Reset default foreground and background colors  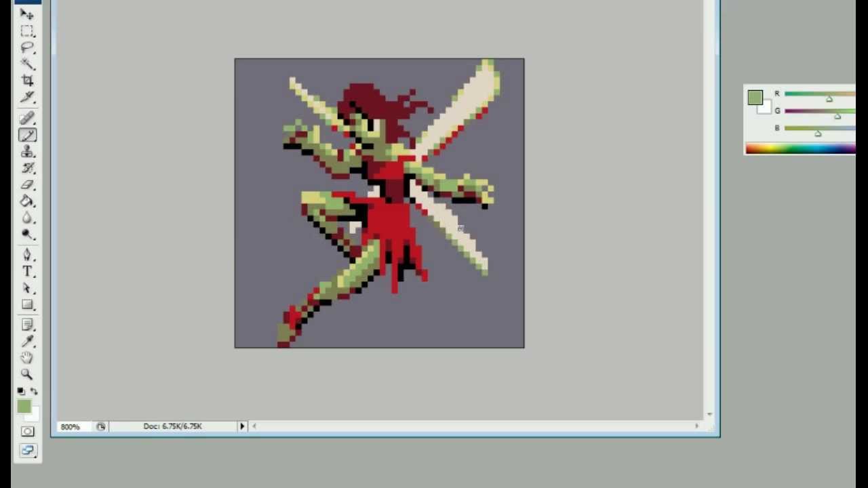(x=21, y=391)
